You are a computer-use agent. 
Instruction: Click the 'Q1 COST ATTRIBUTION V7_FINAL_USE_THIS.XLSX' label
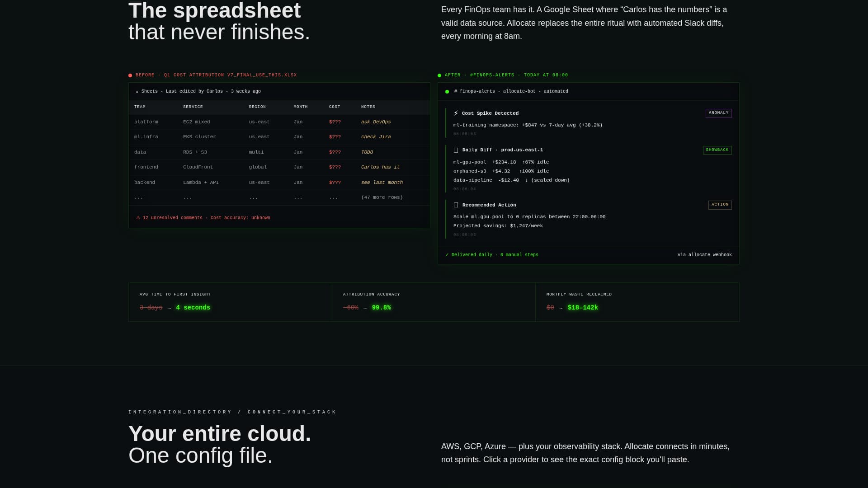(231, 75)
